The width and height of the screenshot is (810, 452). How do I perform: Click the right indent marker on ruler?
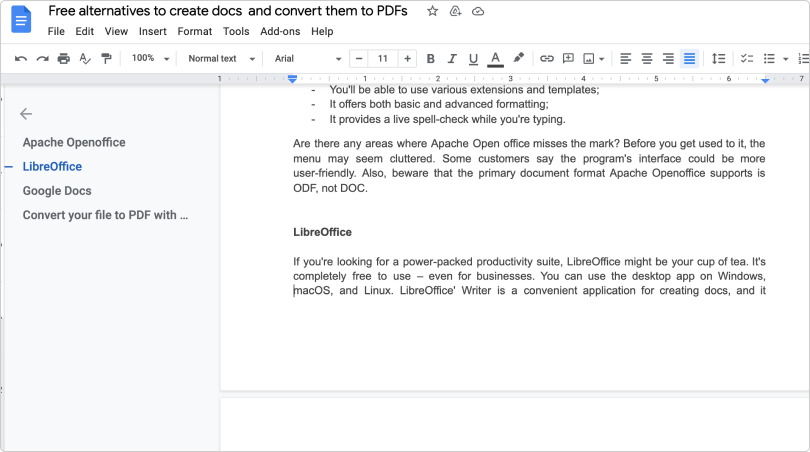[765, 80]
